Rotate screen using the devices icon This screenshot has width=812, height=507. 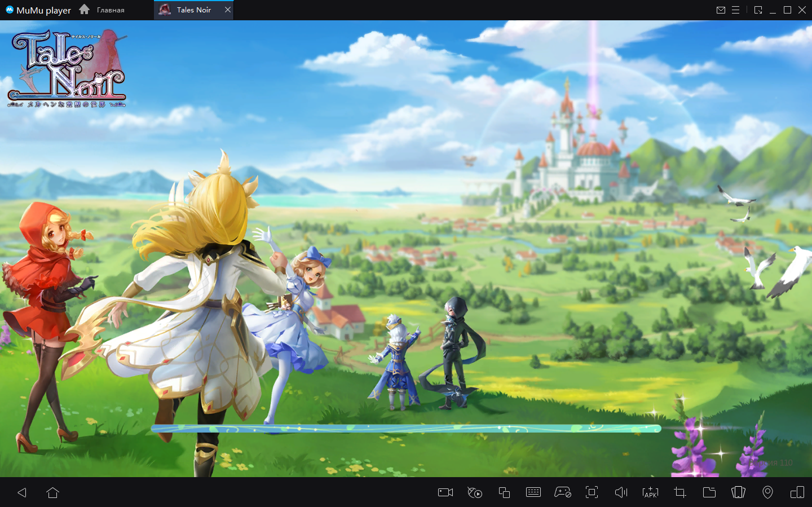coord(797,492)
